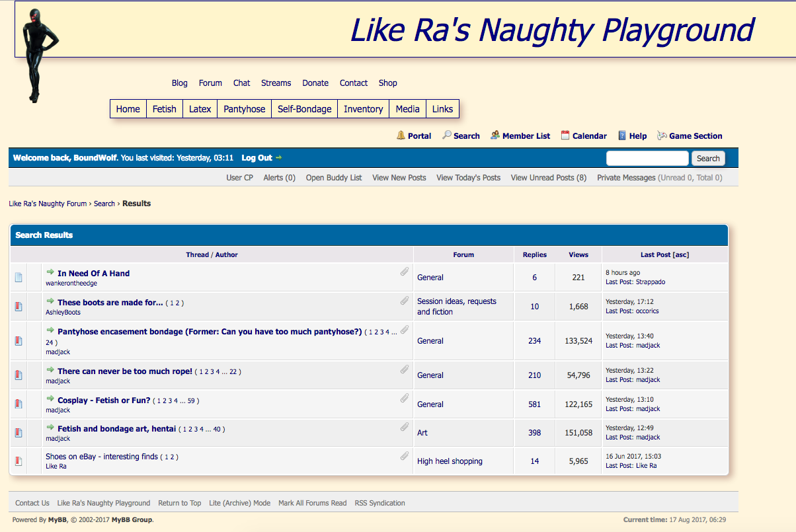
Task: Log out of the BoundWolf account
Action: tap(257, 158)
